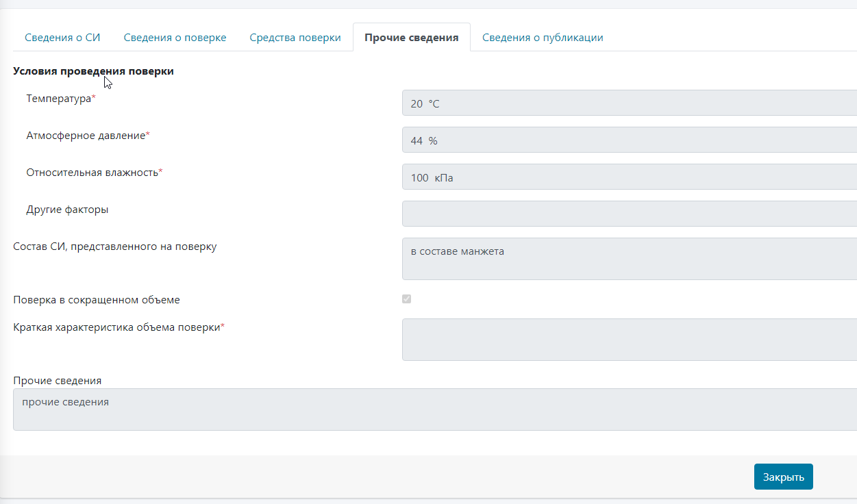
Task: Click the empty Краткая характеристика объема поверки textarea
Action: [x=629, y=340]
